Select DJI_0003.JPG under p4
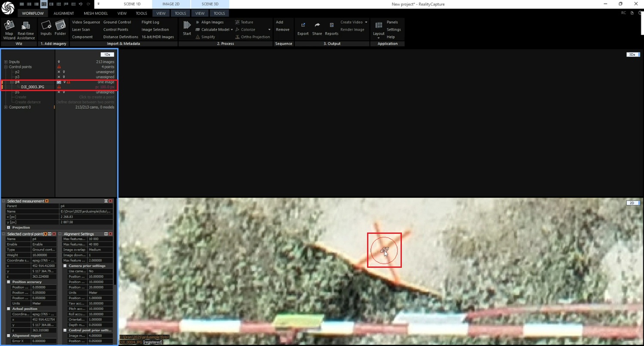This screenshot has width=644, height=346. pyautogui.click(x=33, y=87)
